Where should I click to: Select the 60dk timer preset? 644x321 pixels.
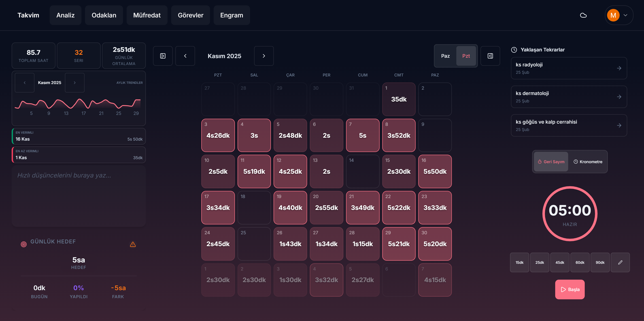pyautogui.click(x=580, y=262)
